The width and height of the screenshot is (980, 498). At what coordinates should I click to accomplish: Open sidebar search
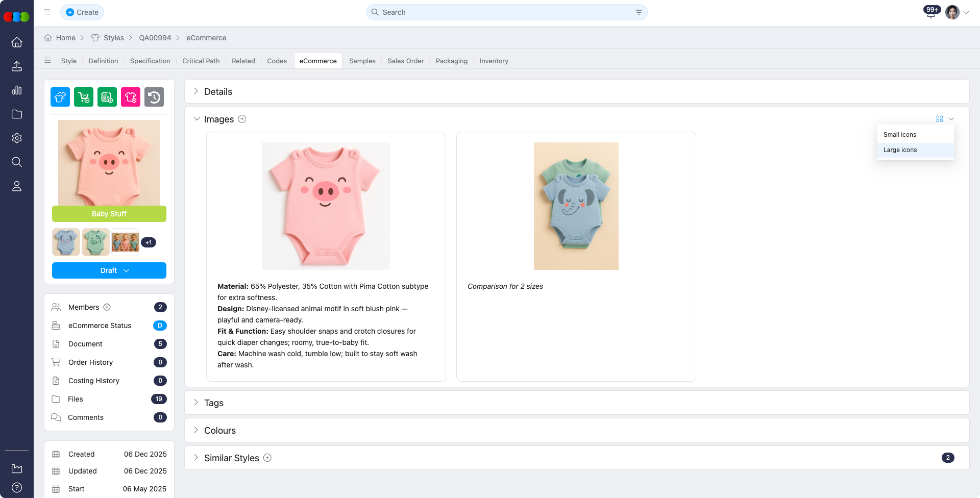(x=17, y=162)
